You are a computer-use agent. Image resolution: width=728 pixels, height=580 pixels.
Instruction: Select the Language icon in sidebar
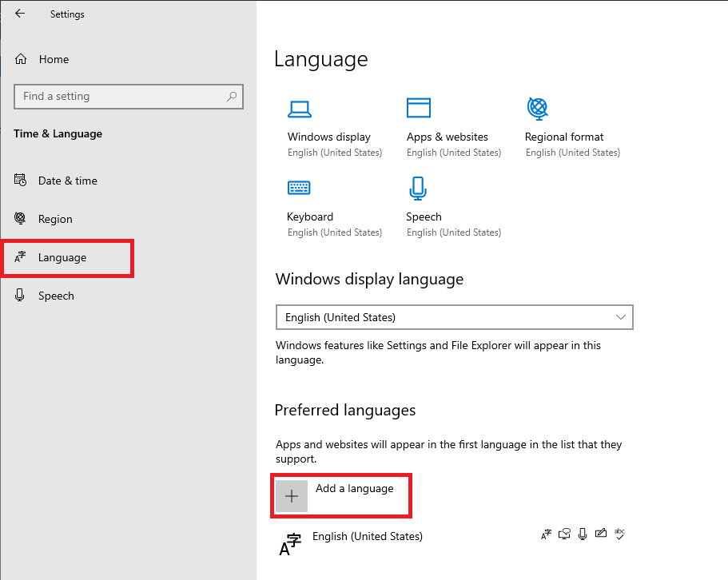pos(20,256)
